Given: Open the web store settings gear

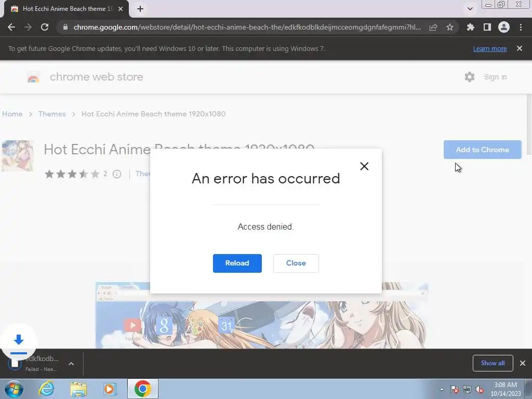Looking at the screenshot, I should (x=470, y=77).
